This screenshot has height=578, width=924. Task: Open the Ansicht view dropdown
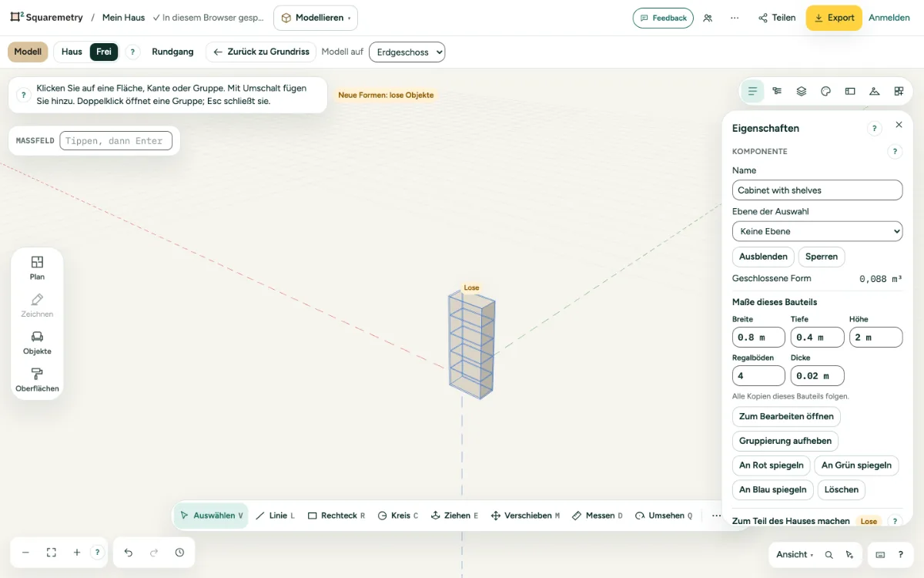(795, 555)
